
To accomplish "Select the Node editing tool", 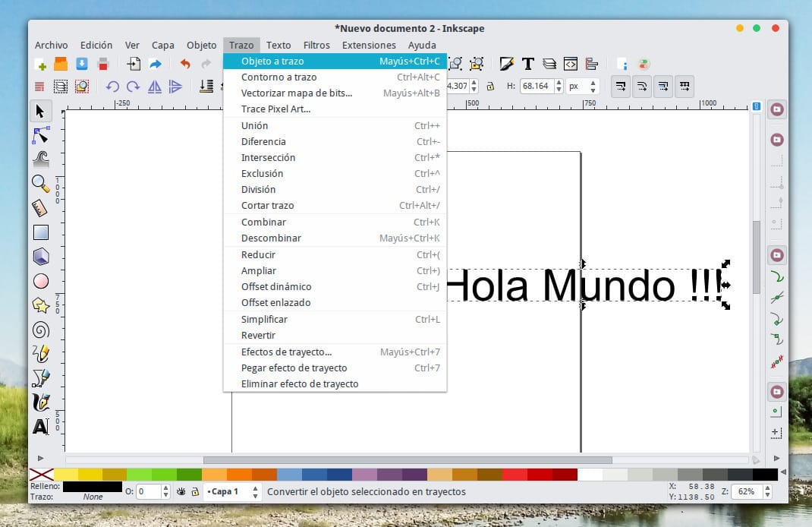I will click(40, 137).
